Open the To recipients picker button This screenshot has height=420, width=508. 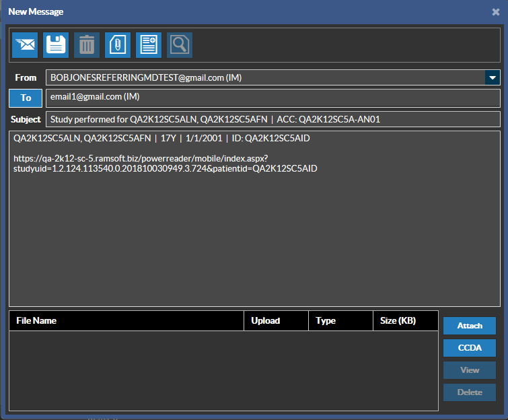tap(26, 98)
